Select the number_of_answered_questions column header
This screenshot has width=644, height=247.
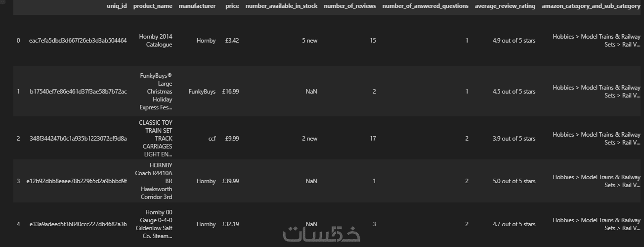click(425, 6)
